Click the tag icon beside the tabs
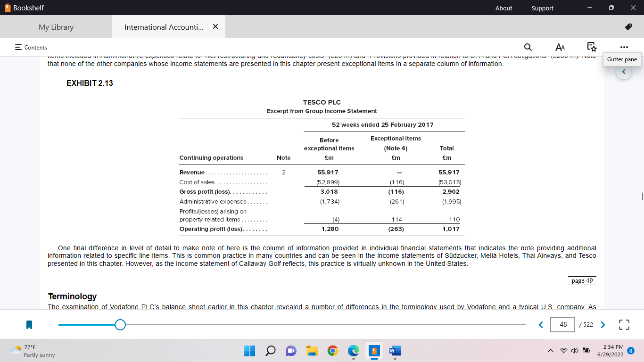The width and height of the screenshot is (644, 362). (x=628, y=27)
